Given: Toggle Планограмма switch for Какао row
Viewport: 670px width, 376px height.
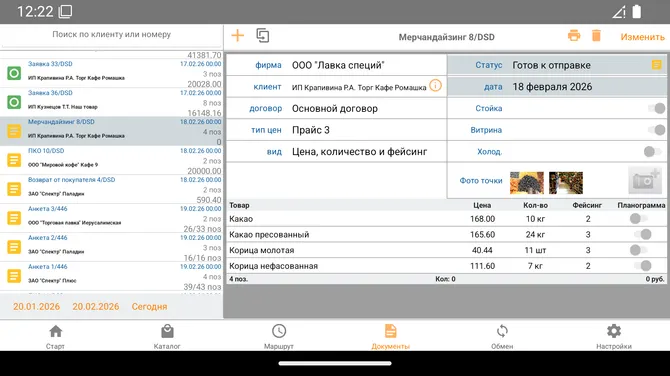Looking at the screenshot, I should pos(638,219).
